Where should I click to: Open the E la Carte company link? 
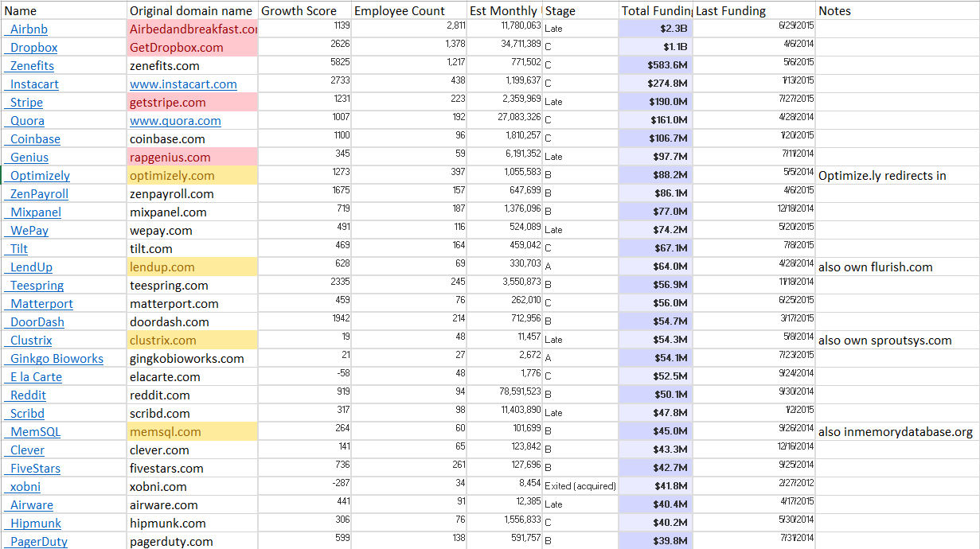(36, 377)
